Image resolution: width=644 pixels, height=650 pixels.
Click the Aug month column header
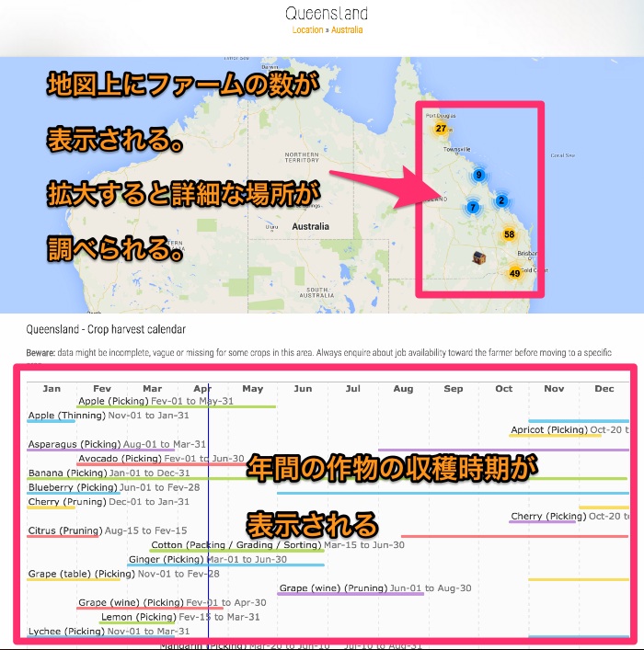coord(403,389)
